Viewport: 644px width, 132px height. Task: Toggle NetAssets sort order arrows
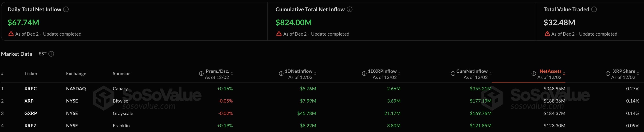(564, 74)
